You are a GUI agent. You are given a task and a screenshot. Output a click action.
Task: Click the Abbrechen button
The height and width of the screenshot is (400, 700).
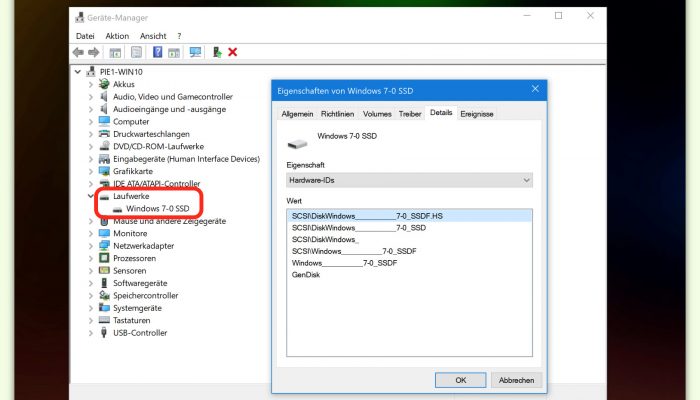tap(517, 380)
